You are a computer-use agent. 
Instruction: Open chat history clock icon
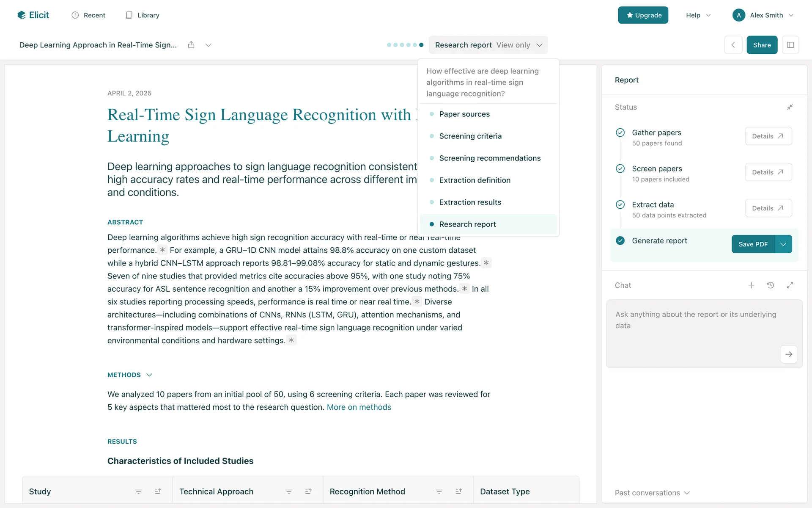click(771, 285)
